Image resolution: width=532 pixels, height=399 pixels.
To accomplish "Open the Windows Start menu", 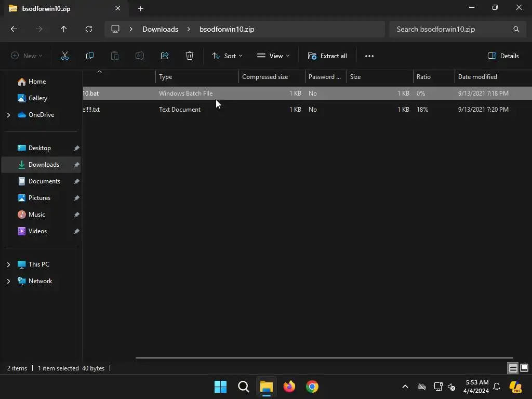I will pos(220,387).
